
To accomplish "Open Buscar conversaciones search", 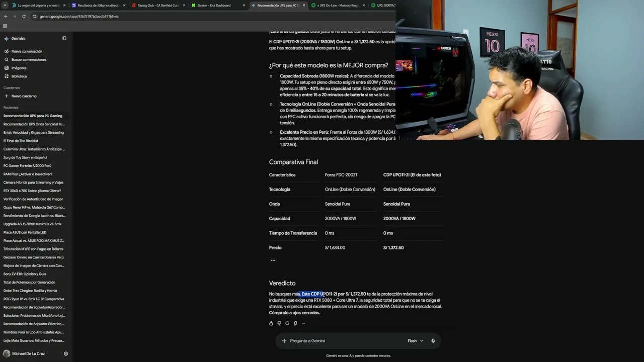I will pyautogui.click(x=29, y=59).
